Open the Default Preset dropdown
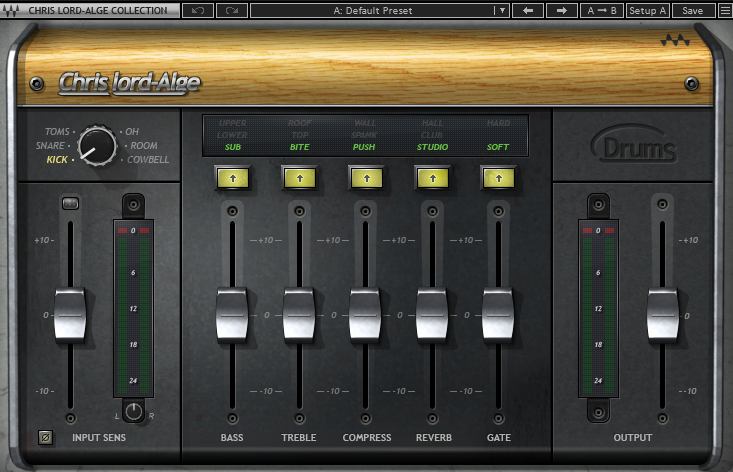This screenshot has height=472, width=733. coord(375,10)
